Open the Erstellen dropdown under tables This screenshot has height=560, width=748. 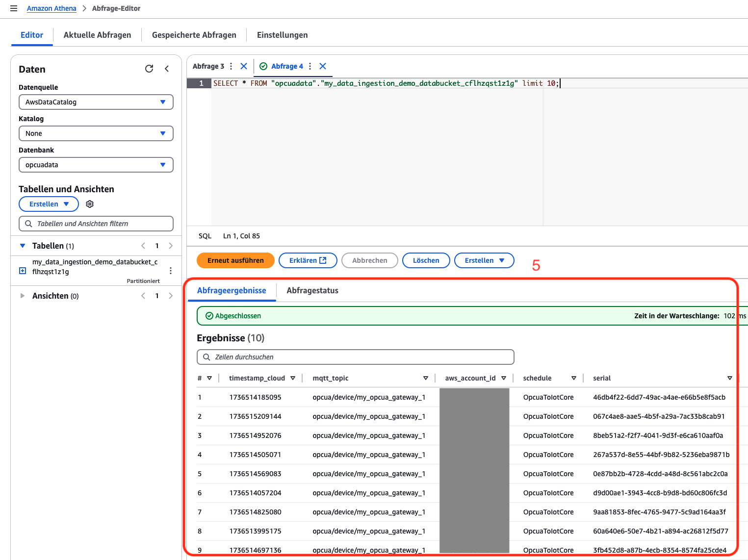click(x=49, y=204)
